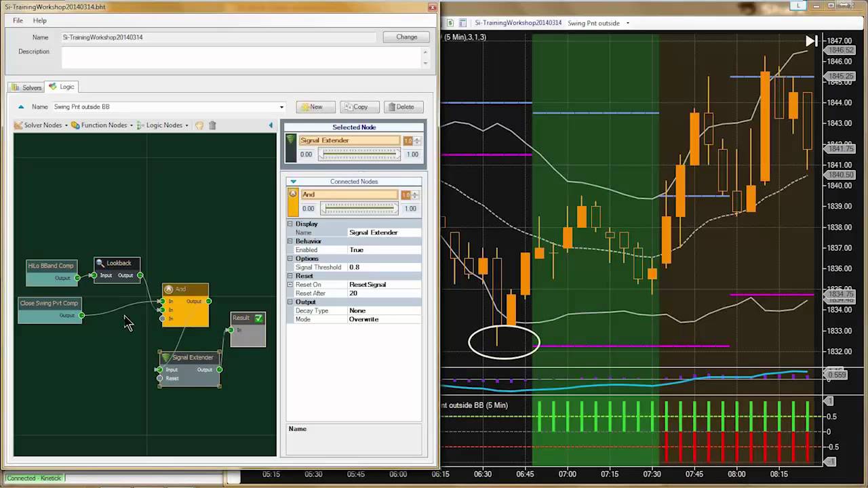Click the Lookback node Input connector
This screenshot has height=488, width=868.
click(94, 275)
